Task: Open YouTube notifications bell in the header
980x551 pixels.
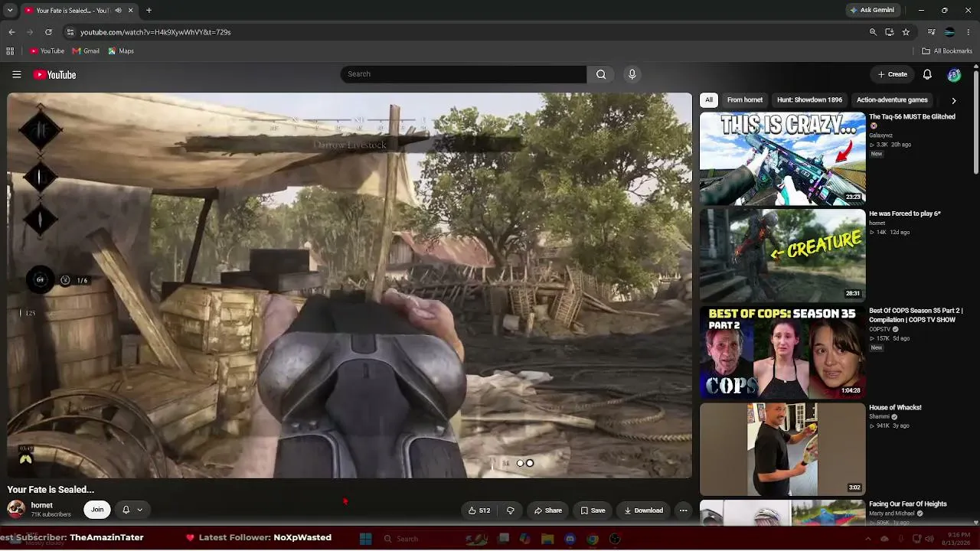Action: coord(927,74)
